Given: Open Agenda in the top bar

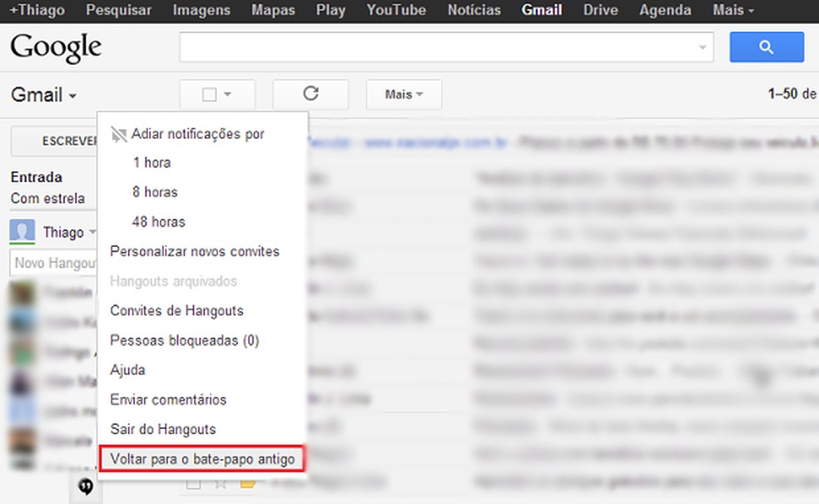Looking at the screenshot, I should coord(665,10).
